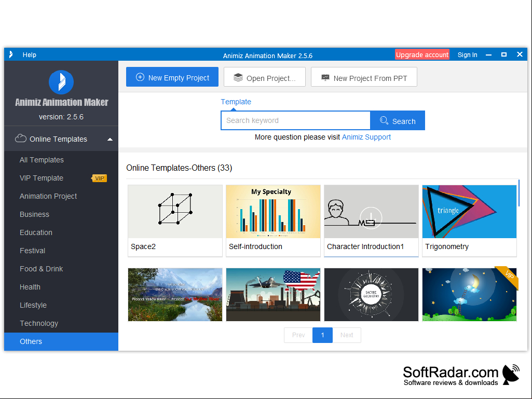The width and height of the screenshot is (532, 399).
Task: Select Animation Project category
Action: tap(61, 196)
